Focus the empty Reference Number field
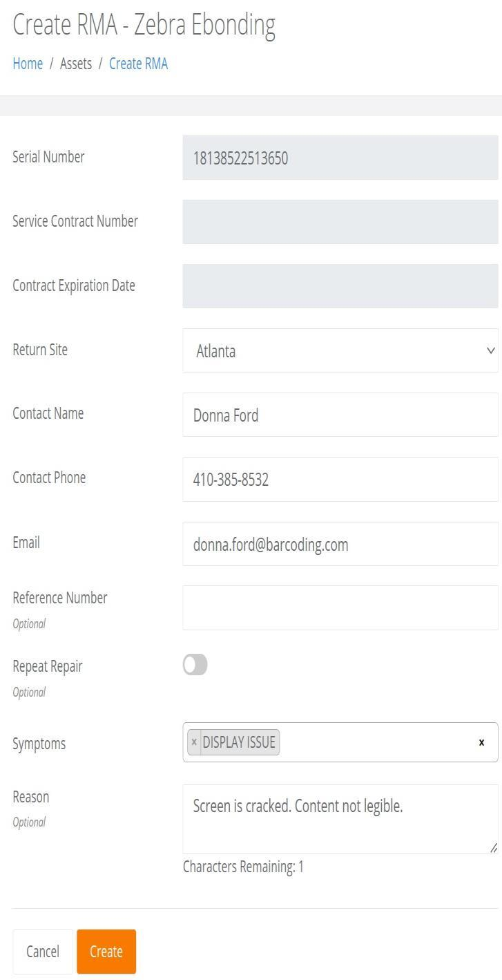Image resolution: width=502 pixels, height=980 pixels. pyautogui.click(x=340, y=607)
